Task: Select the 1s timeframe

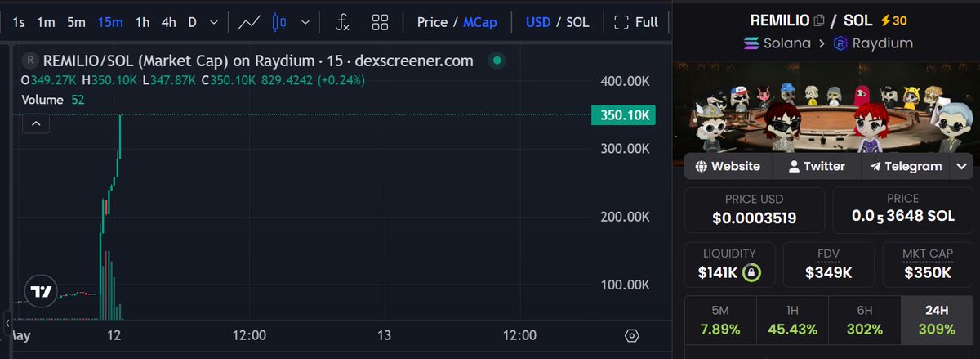Action: 19,22
